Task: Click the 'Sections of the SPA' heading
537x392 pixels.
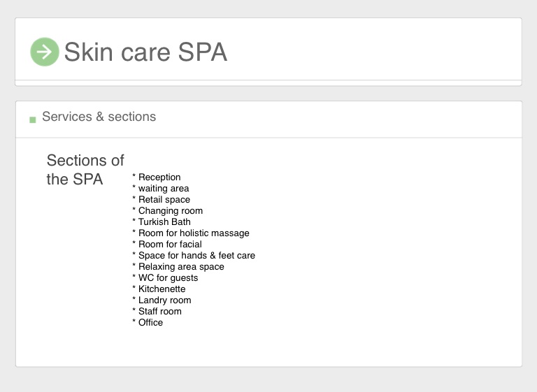Action: coord(85,170)
